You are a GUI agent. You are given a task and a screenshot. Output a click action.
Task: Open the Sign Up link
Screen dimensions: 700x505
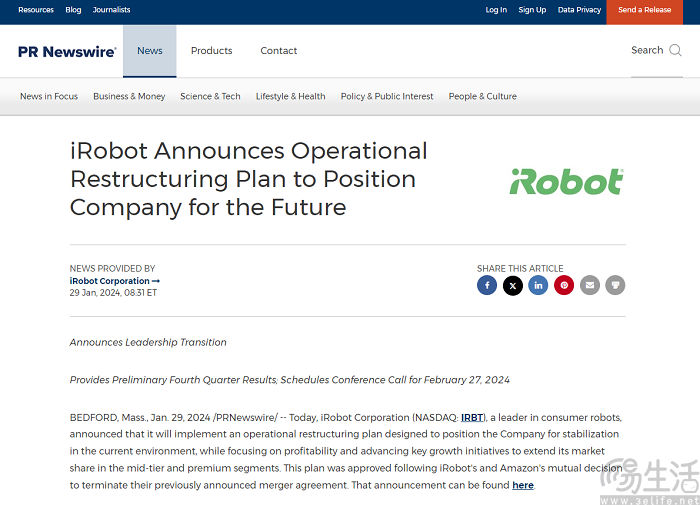point(532,10)
